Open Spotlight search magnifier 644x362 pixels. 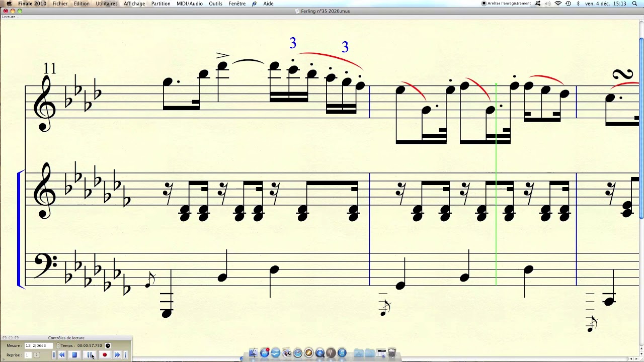[634, 4]
